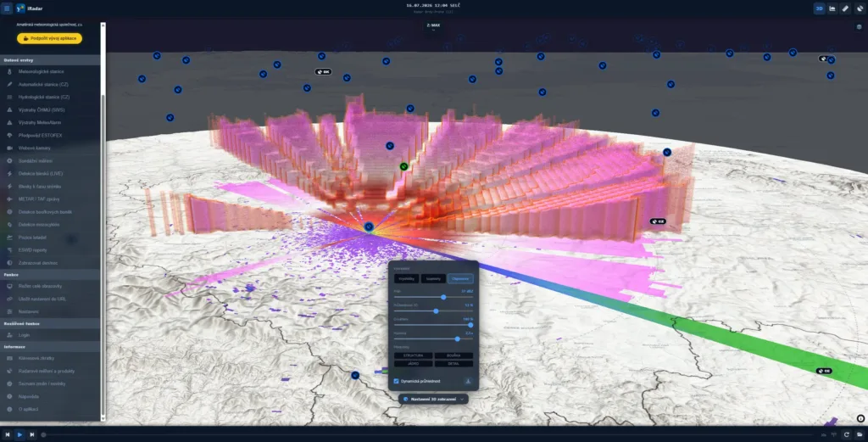This screenshot has height=442, width=868.
Task: Click the Blesky k času snímku icon
Action: (x=9, y=186)
